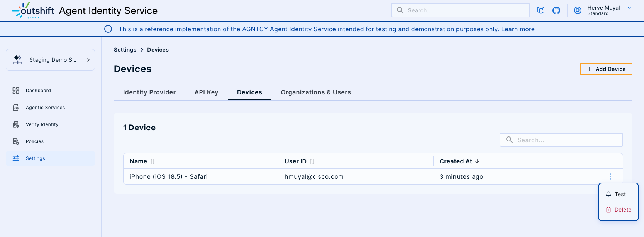Open the Organizations & Users tab
Screen dimensions: 644x237
pos(316,92)
